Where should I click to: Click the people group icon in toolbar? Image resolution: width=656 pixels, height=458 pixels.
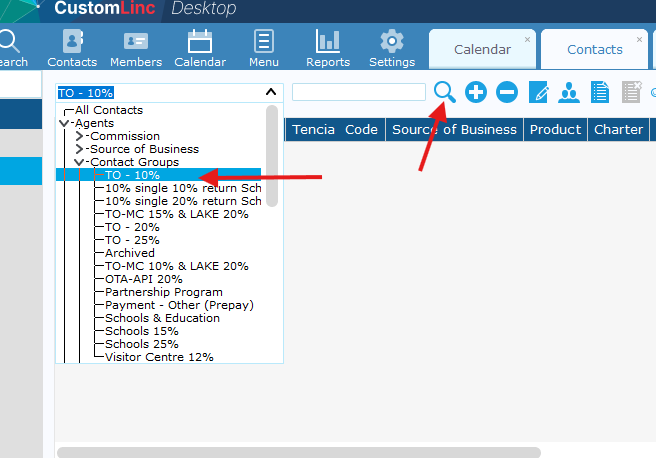569,93
